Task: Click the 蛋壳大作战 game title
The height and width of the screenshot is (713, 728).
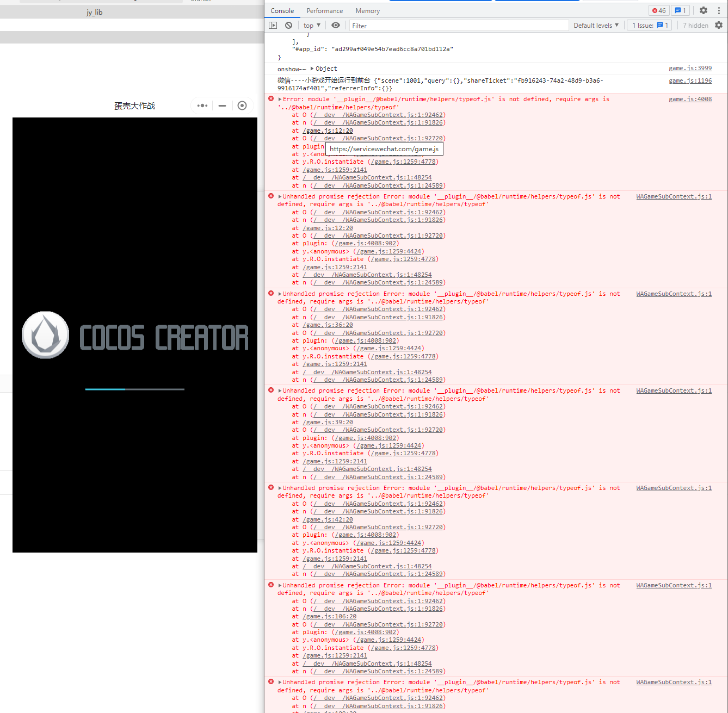Action: (x=134, y=106)
